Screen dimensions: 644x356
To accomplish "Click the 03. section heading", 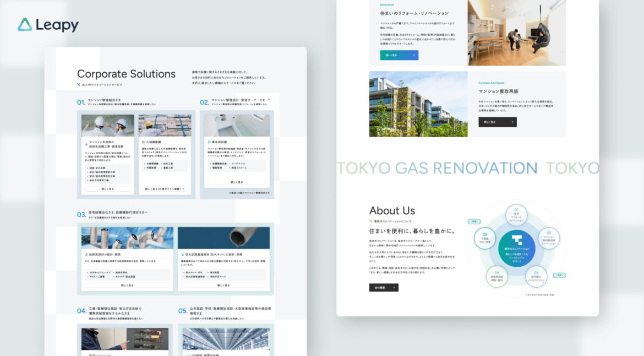I will [112, 214].
